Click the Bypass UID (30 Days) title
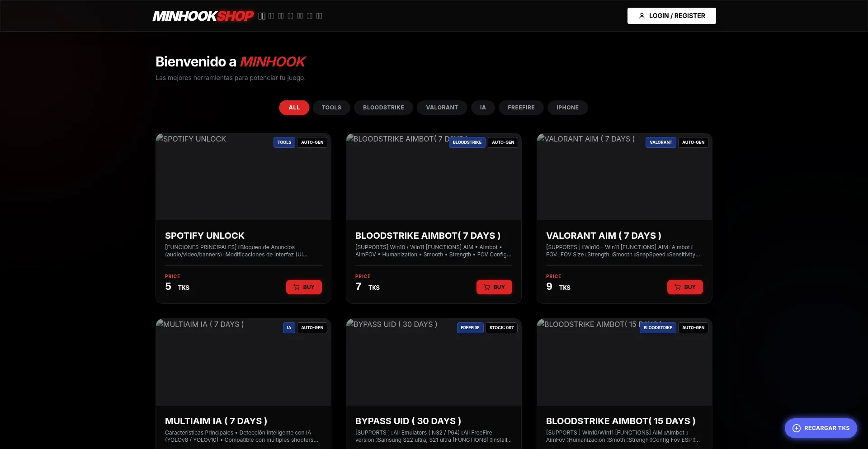 tap(408, 421)
